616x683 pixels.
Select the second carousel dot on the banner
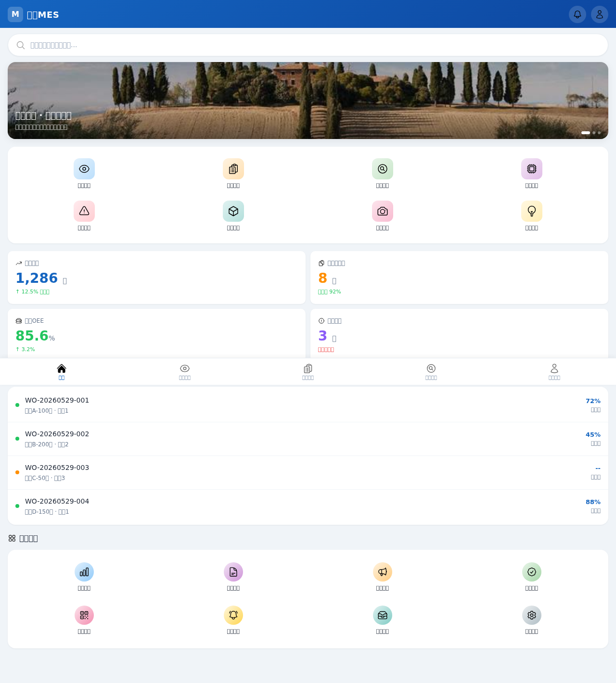coord(594,133)
